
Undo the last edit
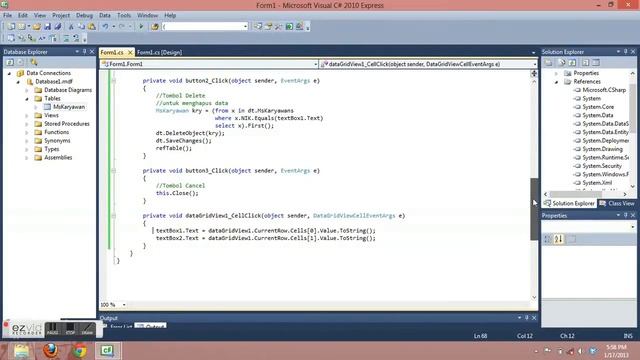(x=105, y=27)
